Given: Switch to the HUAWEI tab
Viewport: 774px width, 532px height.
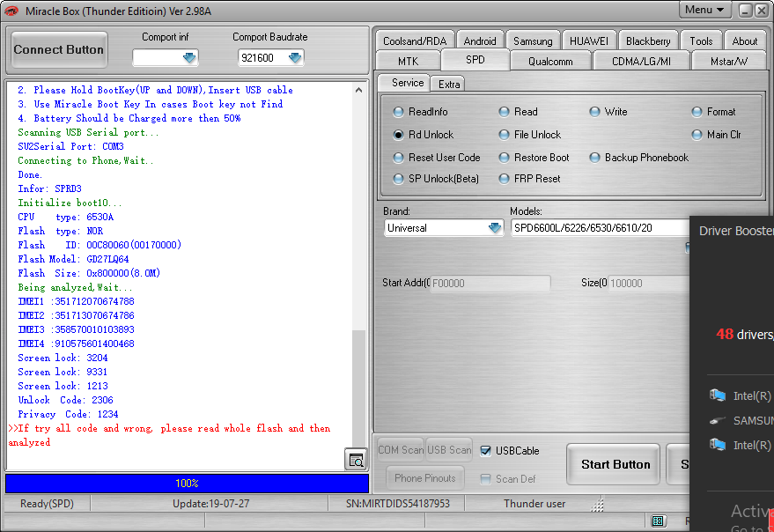Looking at the screenshot, I should click(589, 41).
